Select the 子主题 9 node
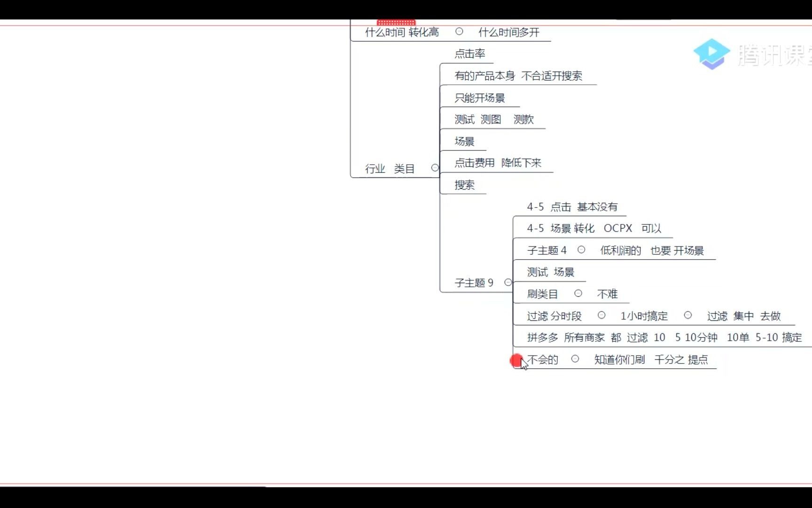812x508 pixels. [474, 283]
